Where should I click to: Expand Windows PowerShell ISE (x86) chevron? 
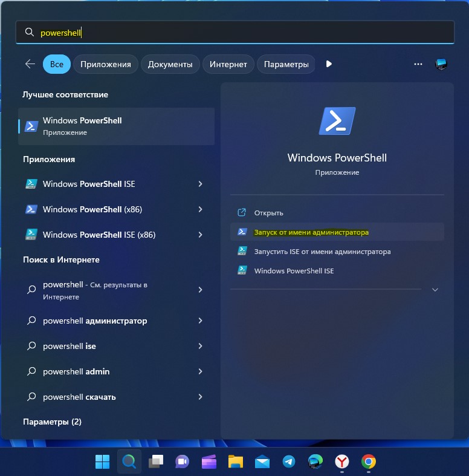(200, 235)
